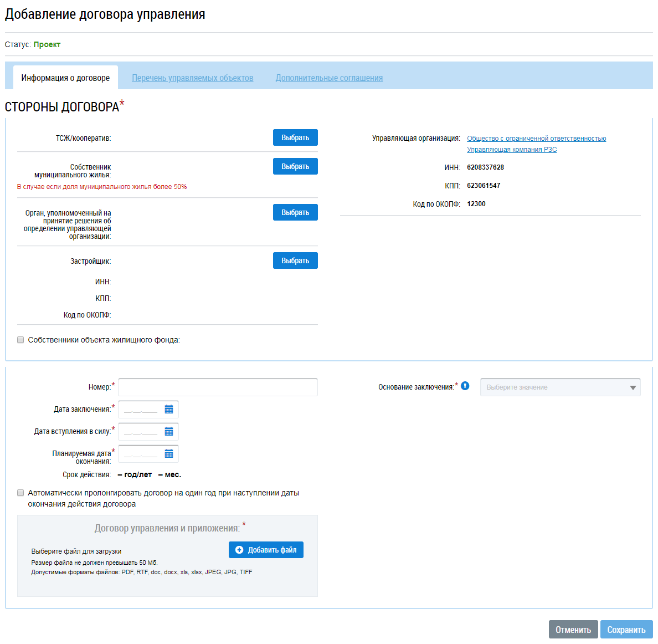The width and height of the screenshot is (658, 644).
Task: Click Сохранить button
Action: point(626,630)
